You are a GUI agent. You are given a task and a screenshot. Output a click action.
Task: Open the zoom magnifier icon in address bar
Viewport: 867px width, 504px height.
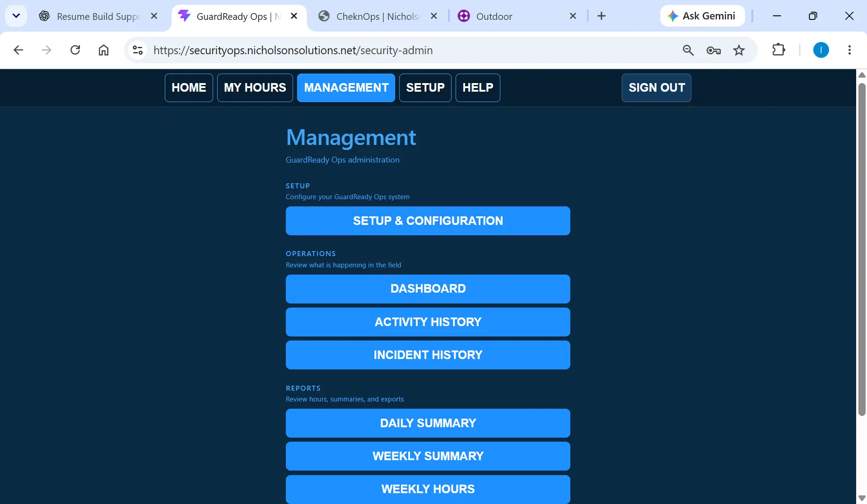(688, 50)
